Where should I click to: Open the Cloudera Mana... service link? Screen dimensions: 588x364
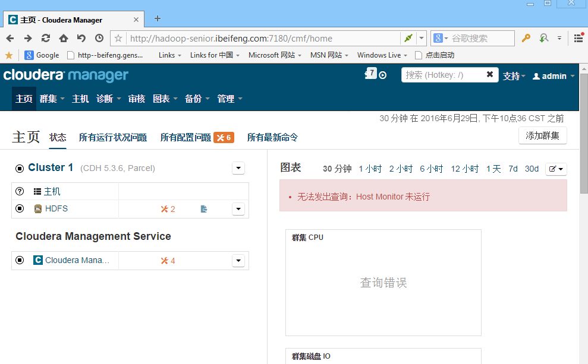click(77, 260)
